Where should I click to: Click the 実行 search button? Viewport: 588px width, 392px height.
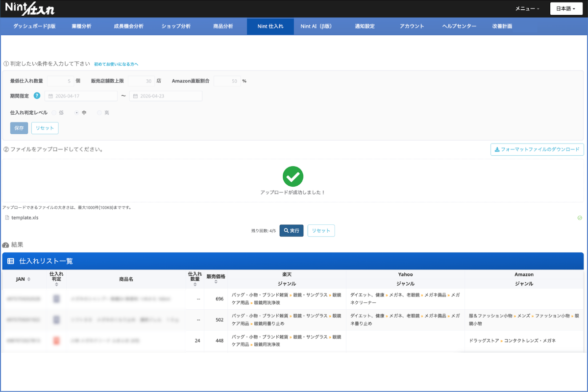[x=292, y=230]
